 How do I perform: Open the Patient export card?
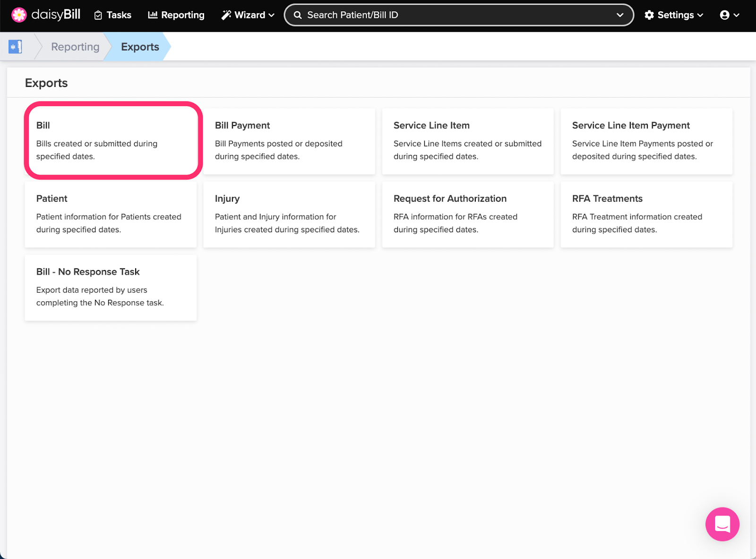[111, 214]
